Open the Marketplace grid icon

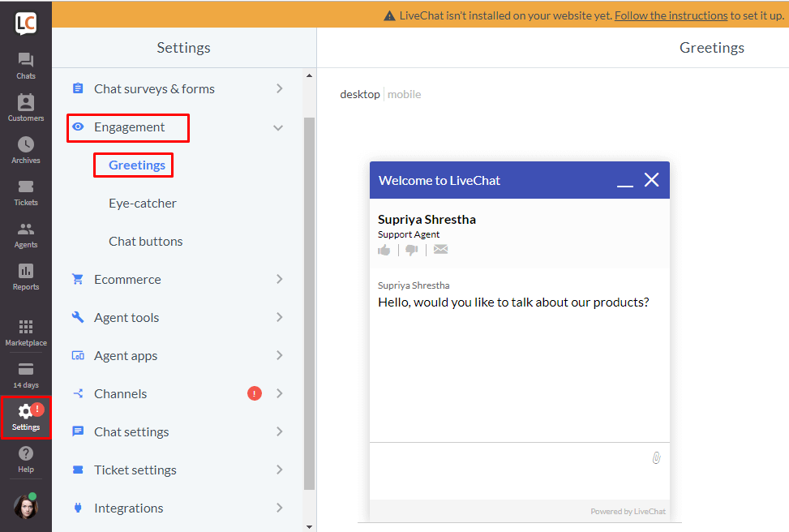[26, 327]
